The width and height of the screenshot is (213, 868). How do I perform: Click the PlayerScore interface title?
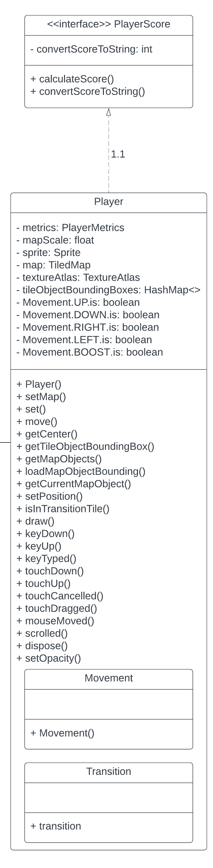pyautogui.click(x=109, y=24)
